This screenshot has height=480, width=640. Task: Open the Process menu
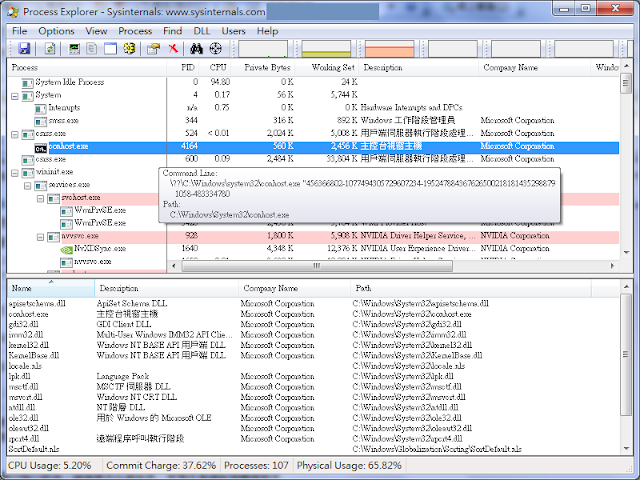tap(135, 31)
